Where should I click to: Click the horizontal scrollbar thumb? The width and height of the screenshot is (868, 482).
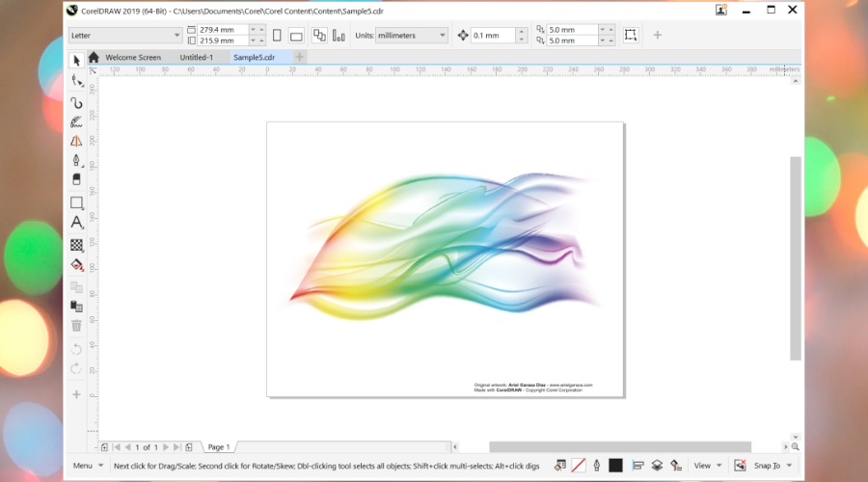click(x=620, y=446)
